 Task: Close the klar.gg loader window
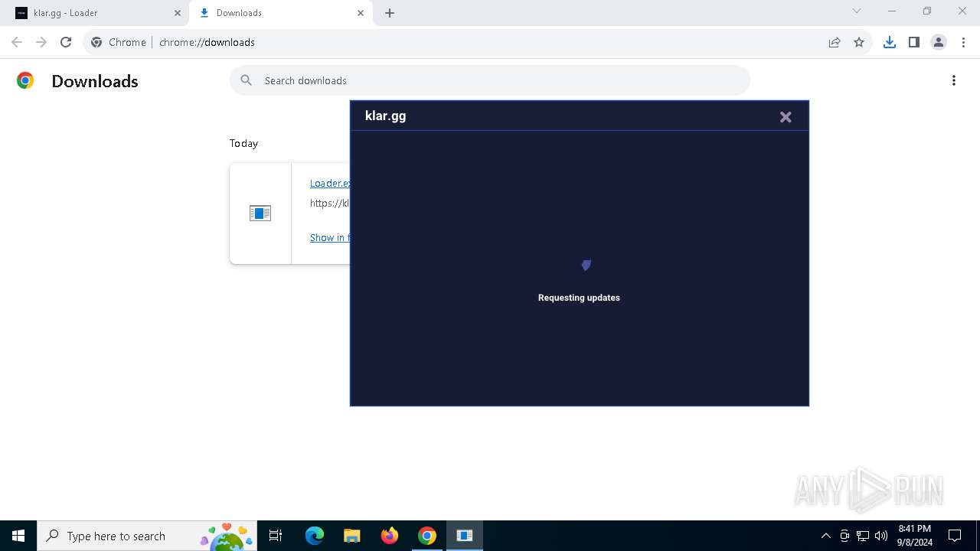click(x=786, y=117)
